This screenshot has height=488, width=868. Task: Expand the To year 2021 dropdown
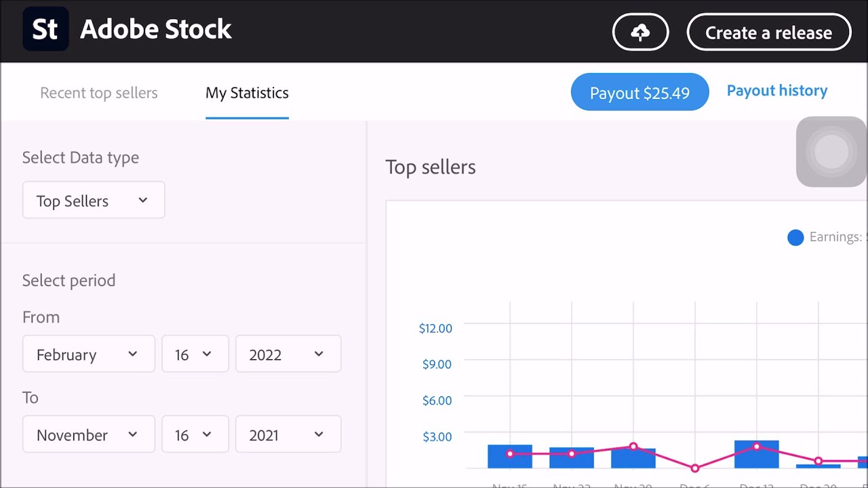[288, 434]
